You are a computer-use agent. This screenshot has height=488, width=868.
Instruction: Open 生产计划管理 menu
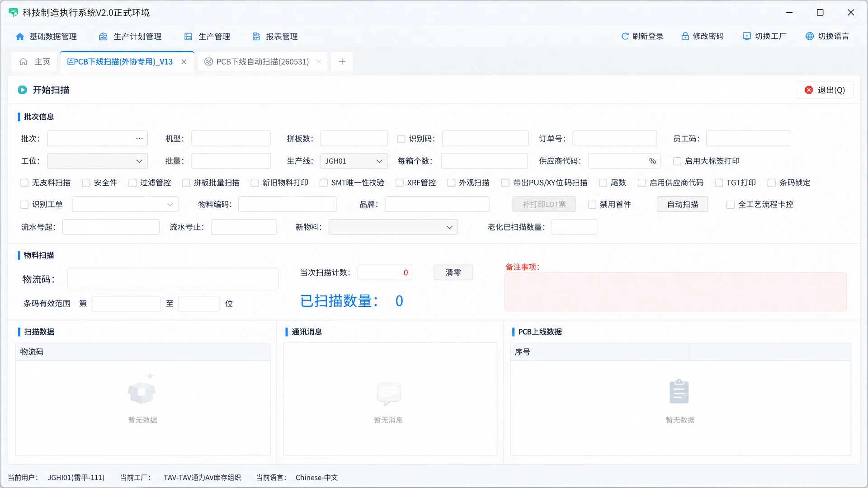pyautogui.click(x=130, y=37)
